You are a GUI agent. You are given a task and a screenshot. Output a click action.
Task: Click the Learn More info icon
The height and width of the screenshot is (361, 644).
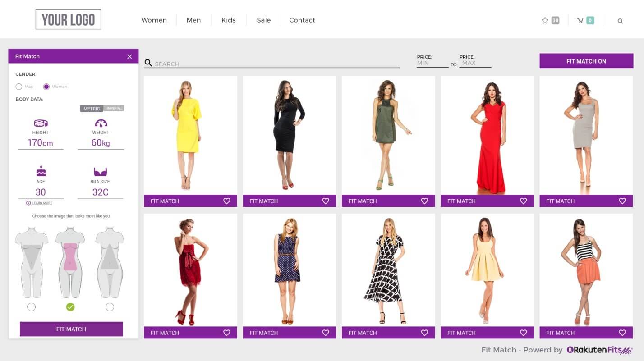pyautogui.click(x=28, y=203)
